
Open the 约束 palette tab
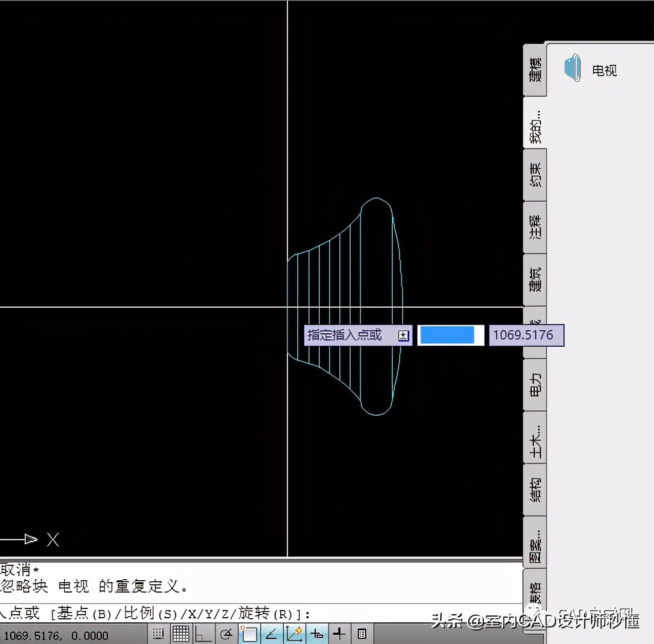[x=535, y=175]
